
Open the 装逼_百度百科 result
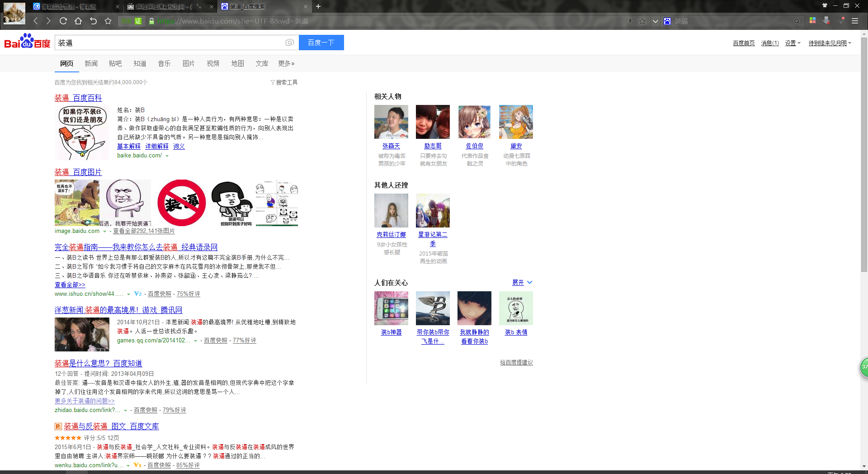point(78,98)
